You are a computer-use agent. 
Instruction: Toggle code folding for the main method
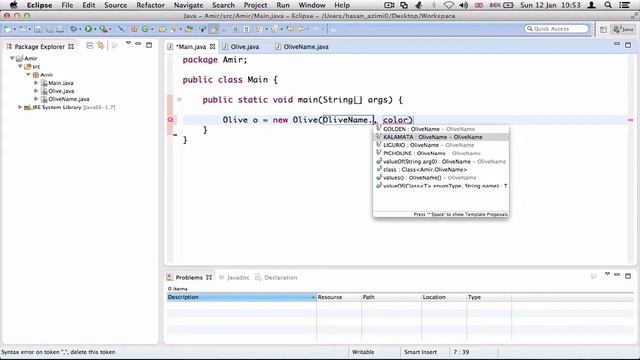[179, 99]
